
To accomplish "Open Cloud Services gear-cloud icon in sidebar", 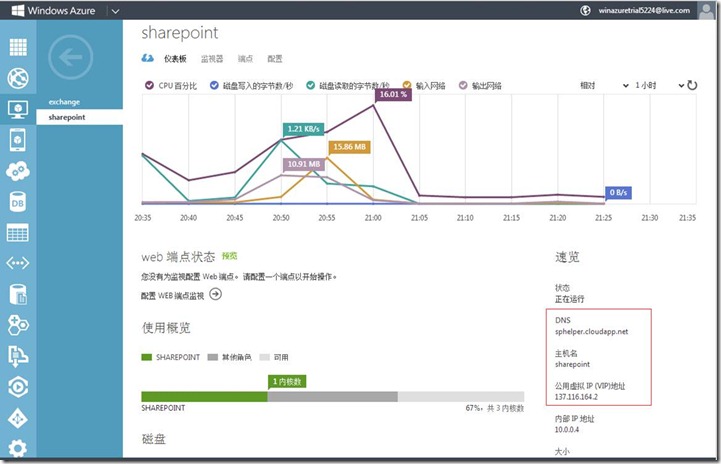I will [17, 172].
